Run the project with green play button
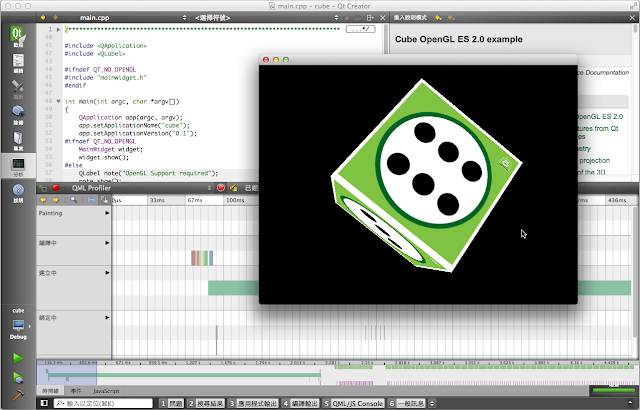This screenshot has width=640, height=410. 18,358
